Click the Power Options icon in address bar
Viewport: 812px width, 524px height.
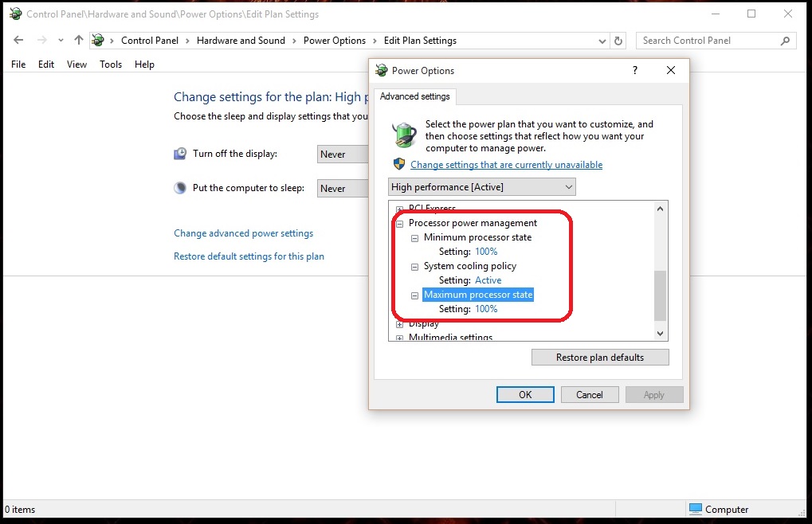point(98,41)
